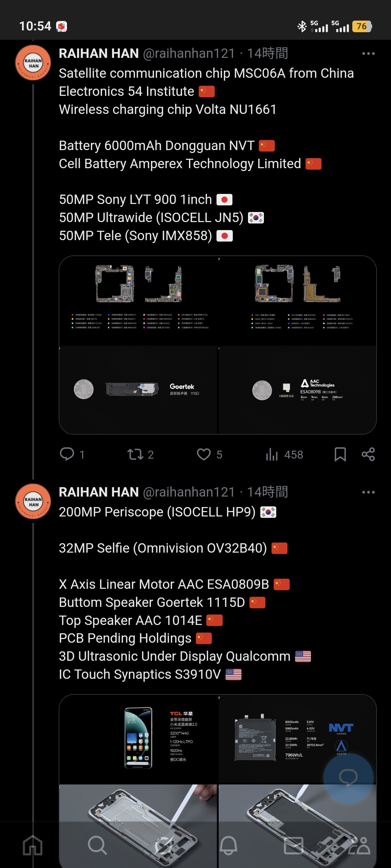Open replies on the first tweet
The height and width of the screenshot is (868, 391).
(x=72, y=454)
